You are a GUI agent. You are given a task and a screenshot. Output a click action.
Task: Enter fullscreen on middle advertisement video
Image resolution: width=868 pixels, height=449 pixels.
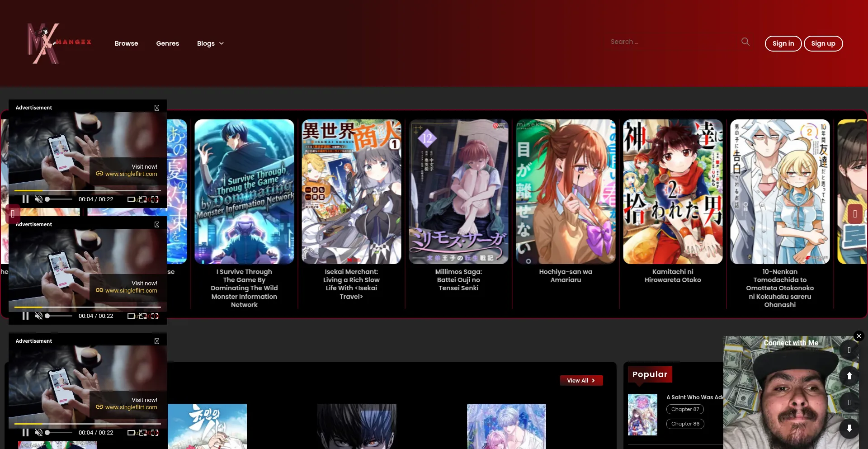[x=155, y=316]
